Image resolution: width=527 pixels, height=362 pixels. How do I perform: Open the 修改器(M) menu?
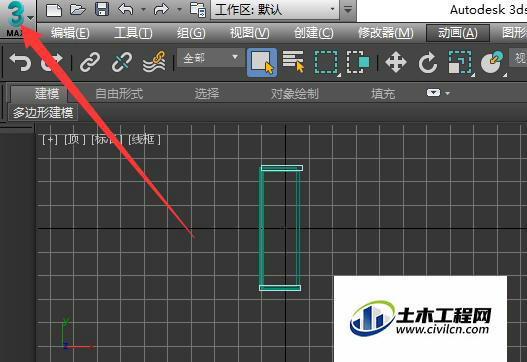386,33
